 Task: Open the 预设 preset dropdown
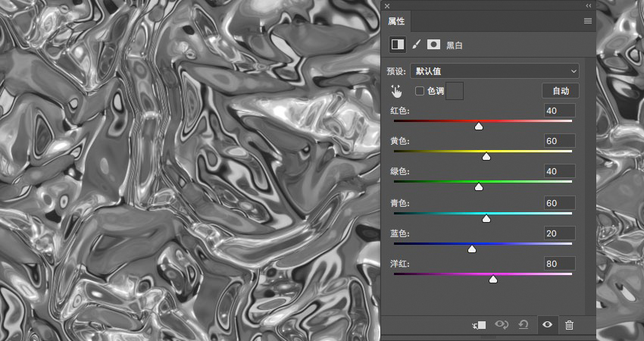(x=495, y=71)
